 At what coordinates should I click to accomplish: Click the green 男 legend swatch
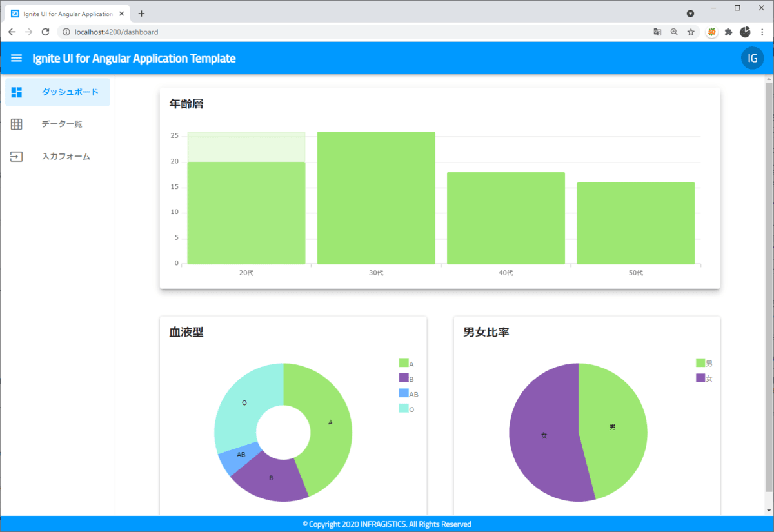pyautogui.click(x=701, y=363)
